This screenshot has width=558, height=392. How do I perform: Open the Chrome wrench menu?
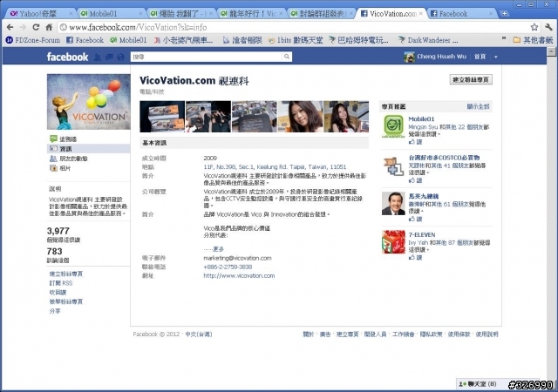tap(548, 27)
